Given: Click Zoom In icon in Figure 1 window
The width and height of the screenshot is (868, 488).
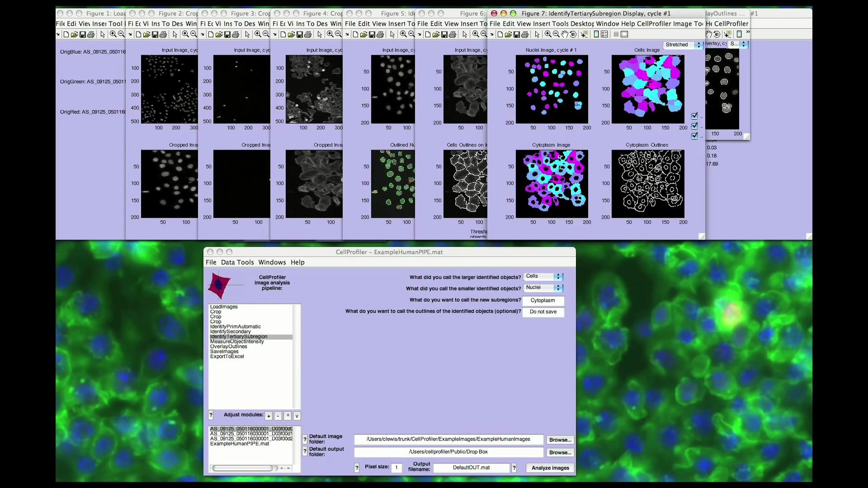Looking at the screenshot, I should 113,34.
